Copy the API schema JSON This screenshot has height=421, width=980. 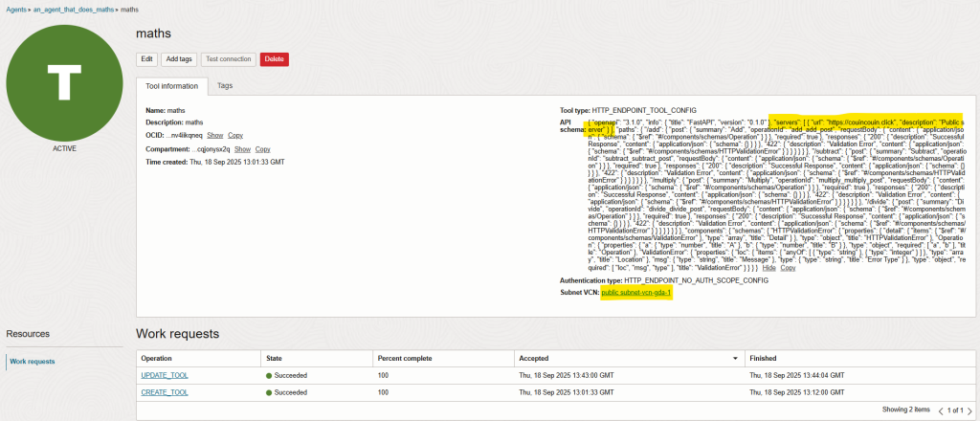tap(789, 268)
